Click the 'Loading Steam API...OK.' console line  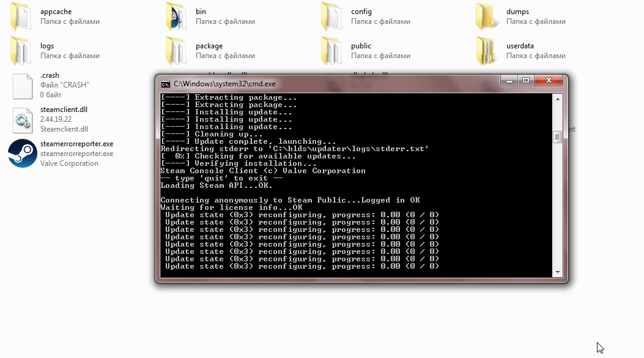pos(217,185)
